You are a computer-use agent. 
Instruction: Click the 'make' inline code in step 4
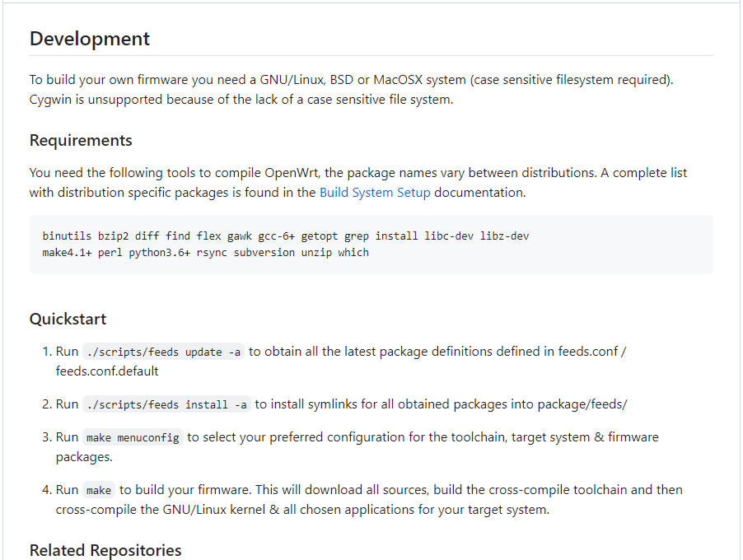(99, 490)
